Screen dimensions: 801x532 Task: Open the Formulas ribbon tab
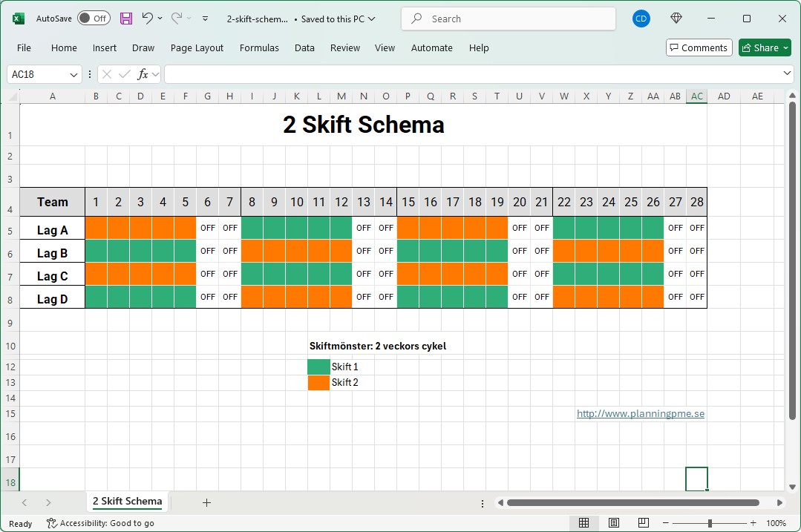click(x=259, y=47)
